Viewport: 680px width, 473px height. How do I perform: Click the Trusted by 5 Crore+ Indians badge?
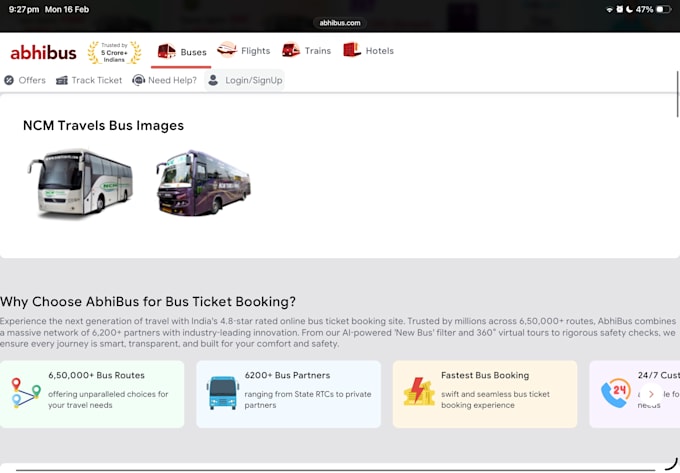[x=114, y=52]
